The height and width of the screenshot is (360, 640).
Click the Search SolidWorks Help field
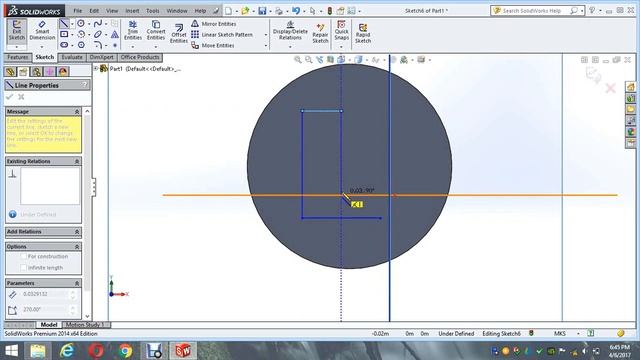[x=534, y=11]
